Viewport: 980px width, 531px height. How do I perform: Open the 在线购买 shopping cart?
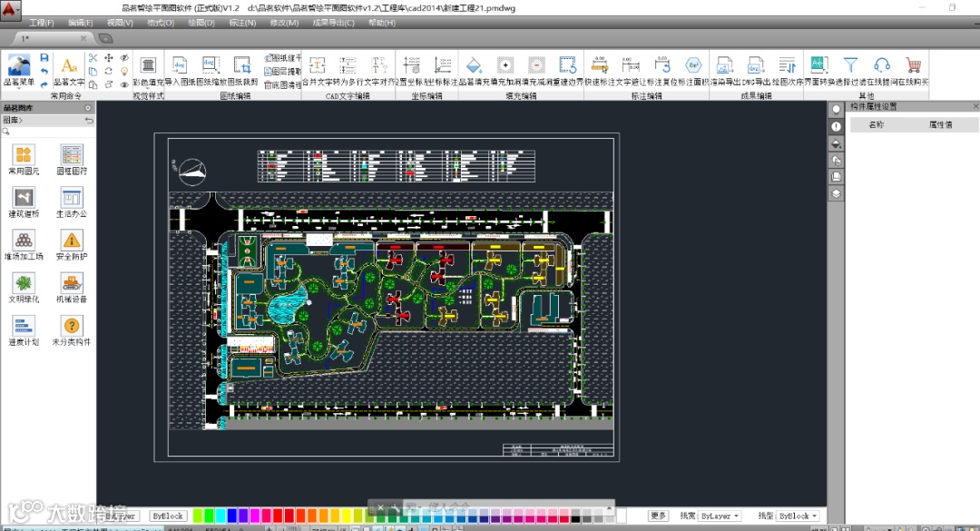point(913,65)
